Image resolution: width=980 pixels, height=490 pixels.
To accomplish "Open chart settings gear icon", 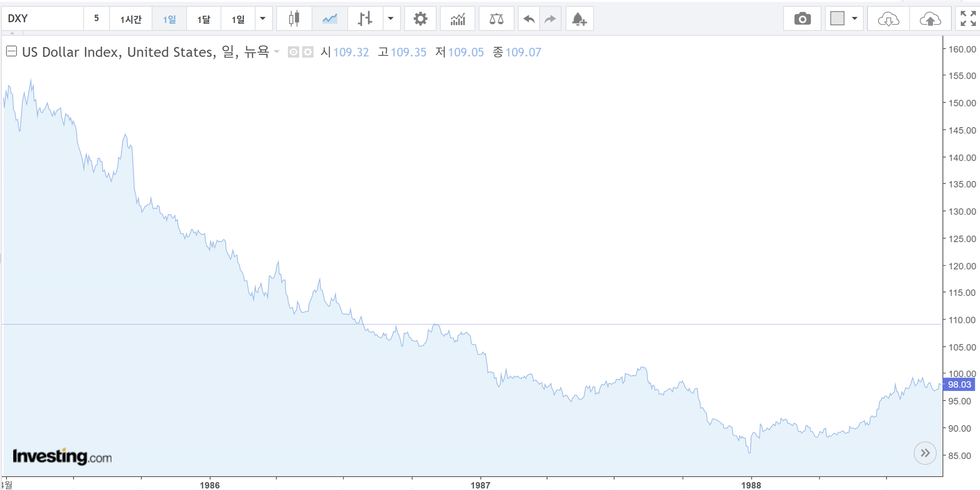I will point(420,19).
